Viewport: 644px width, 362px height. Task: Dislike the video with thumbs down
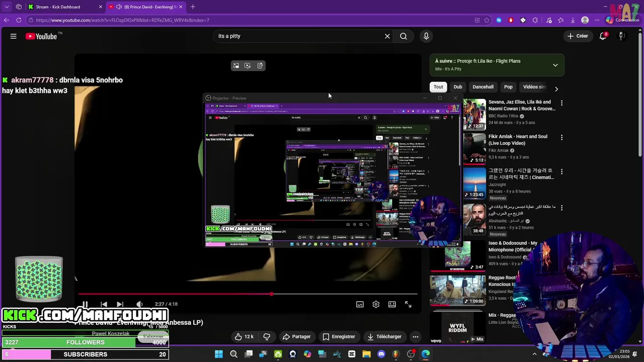[267, 337]
